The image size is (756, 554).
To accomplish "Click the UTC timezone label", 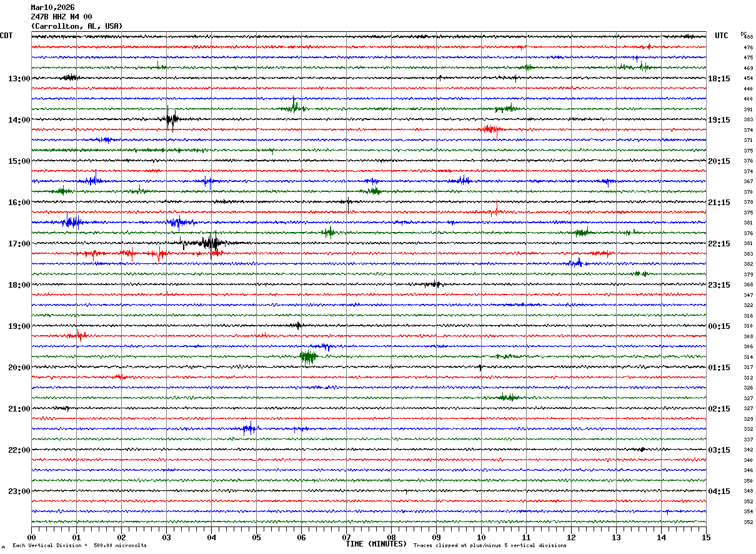I will [x=722, y=36].
